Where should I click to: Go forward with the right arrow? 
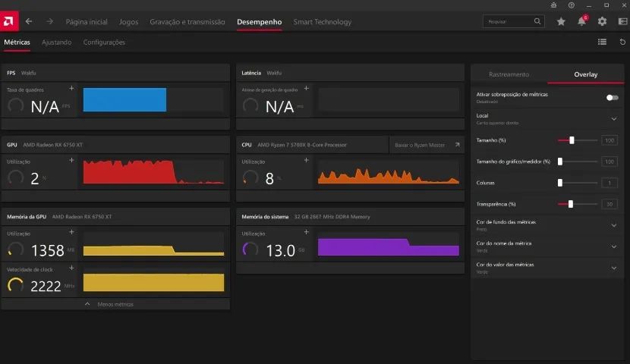(x=49, y=21)
